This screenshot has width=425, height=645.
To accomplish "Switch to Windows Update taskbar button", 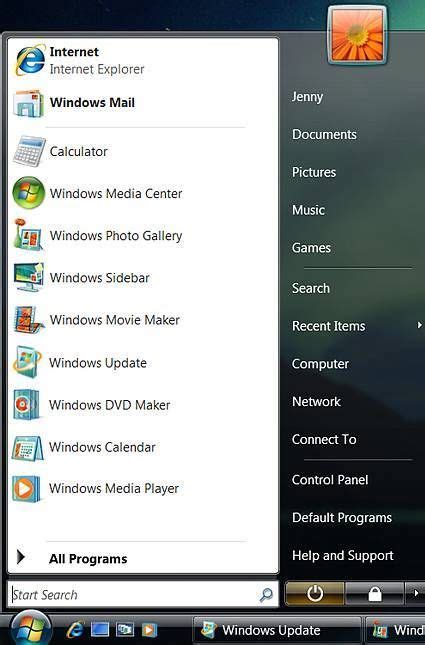I will pos(277,630).
